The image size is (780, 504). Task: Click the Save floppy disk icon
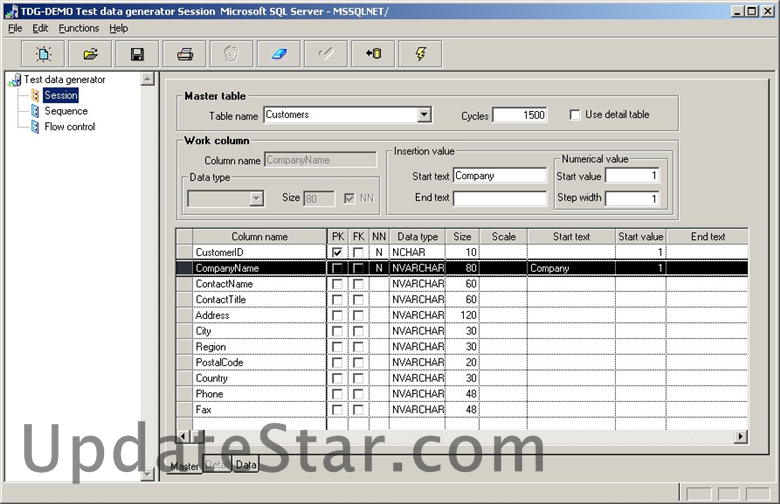click(137, 54)
